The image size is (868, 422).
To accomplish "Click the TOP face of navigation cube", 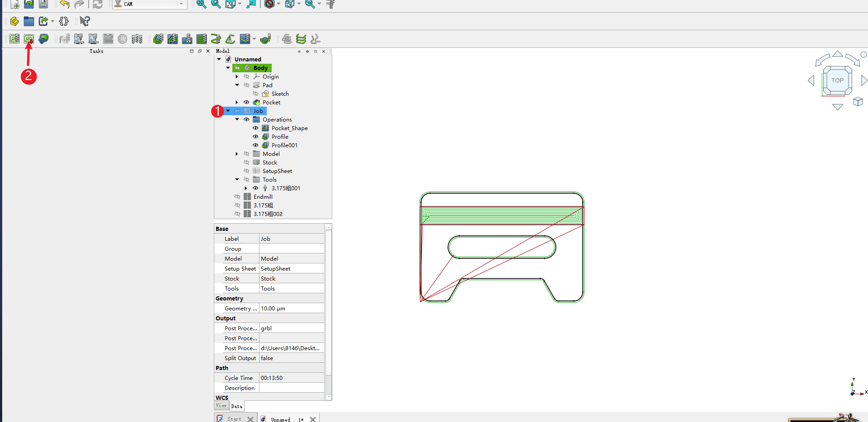I will point(837,80).
